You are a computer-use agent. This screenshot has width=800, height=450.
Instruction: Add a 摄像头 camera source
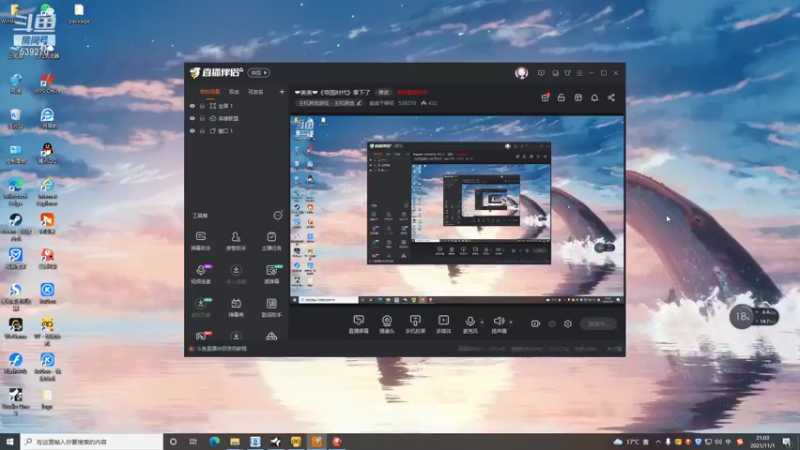click(387, 324)
